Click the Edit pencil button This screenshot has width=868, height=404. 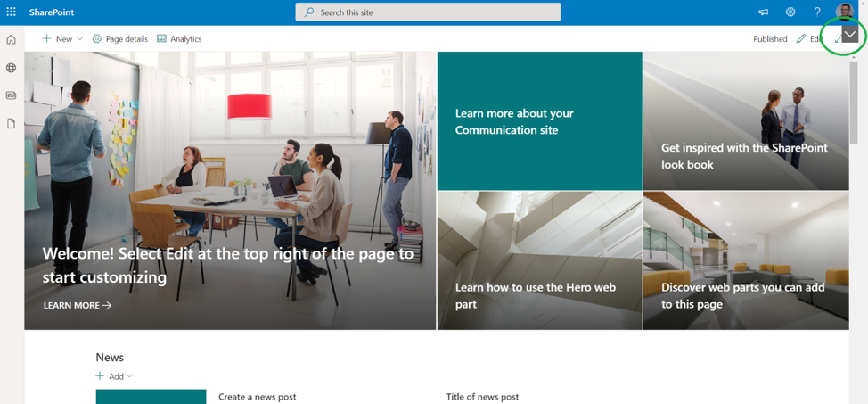point(808,39)
